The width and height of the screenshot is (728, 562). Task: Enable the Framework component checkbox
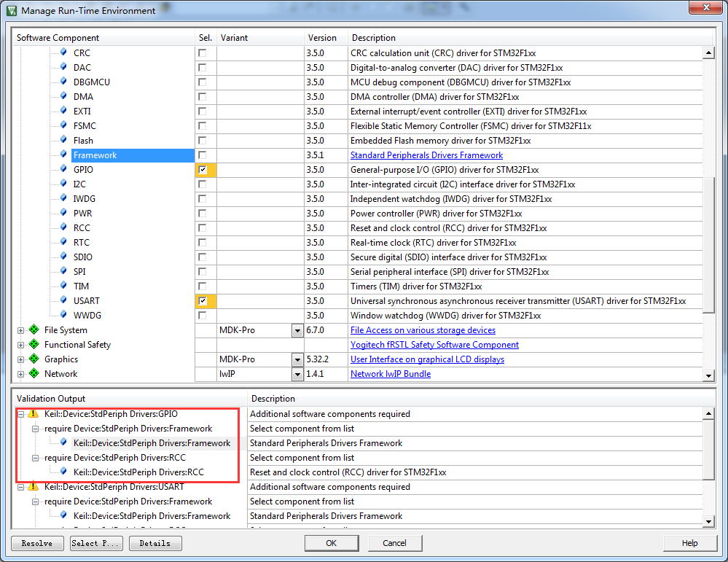point(203,155)
